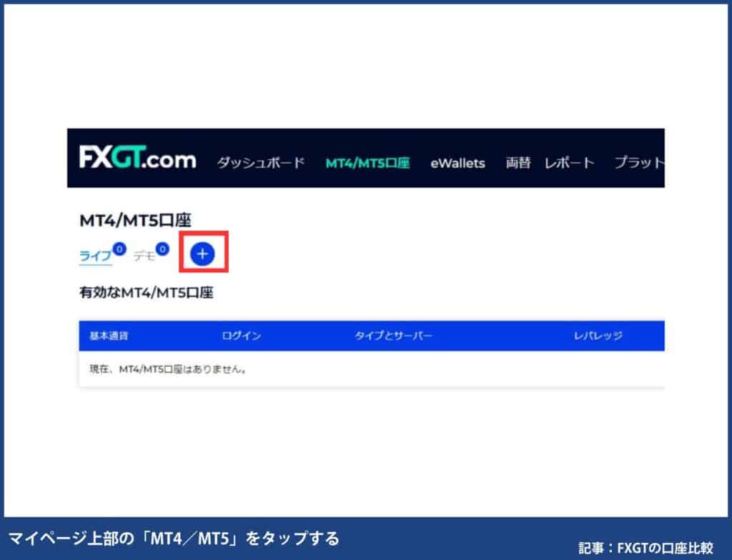
Task: Switch to the デモ accounts tab
Action: [144, 256]
